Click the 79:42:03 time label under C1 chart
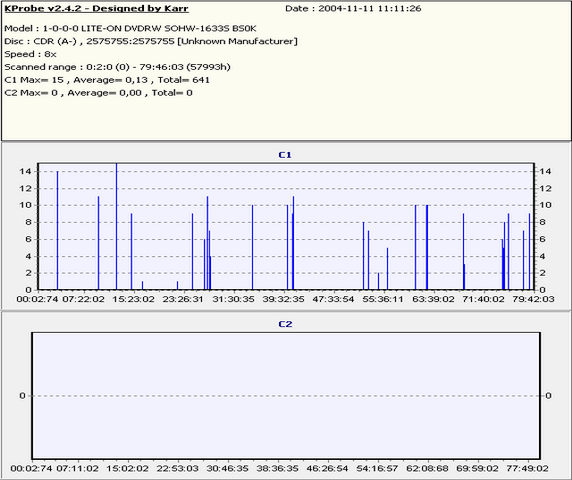 click(x=533, y=299)
